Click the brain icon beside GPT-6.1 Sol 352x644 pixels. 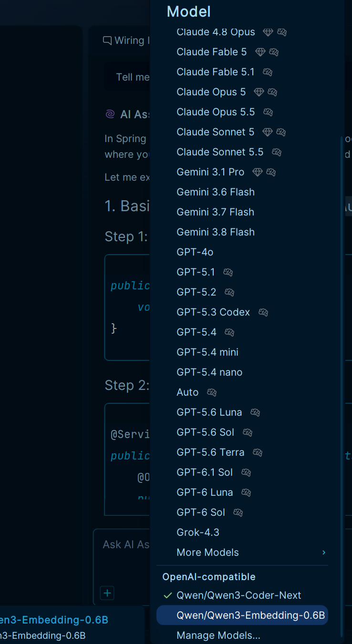(x=246, y=472)
